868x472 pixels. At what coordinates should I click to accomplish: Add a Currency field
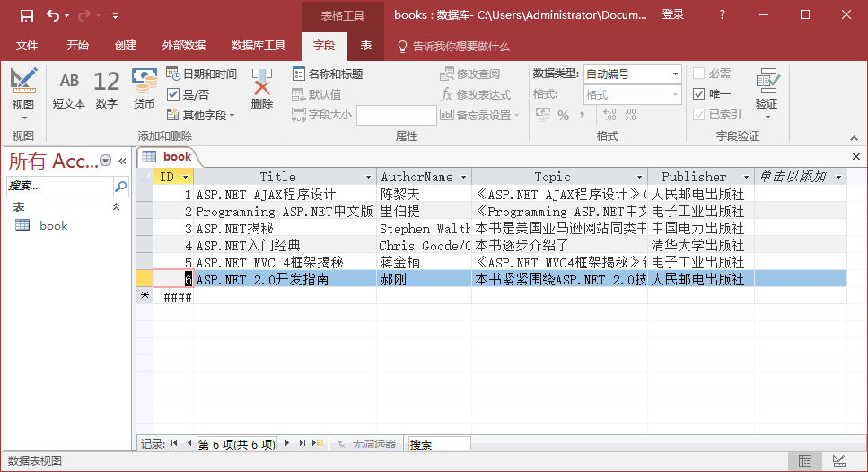[x=145, y=91]
